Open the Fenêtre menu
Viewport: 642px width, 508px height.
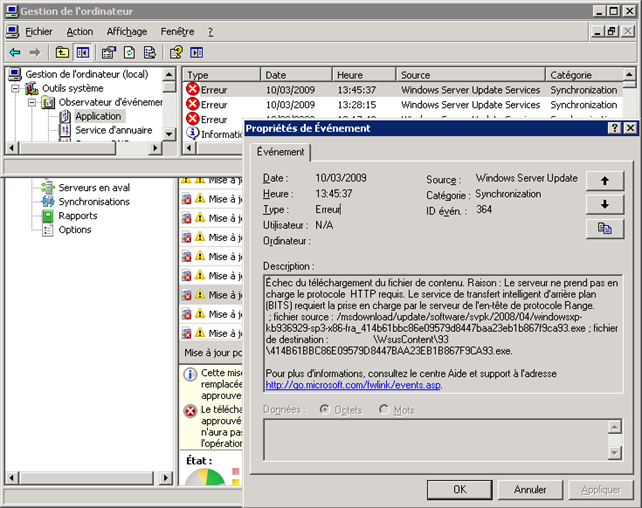click(177, 32)
